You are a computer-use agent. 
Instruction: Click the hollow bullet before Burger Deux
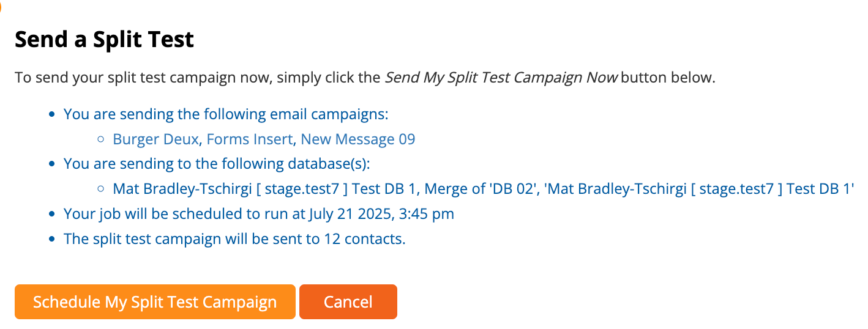(x=101, y=140)
